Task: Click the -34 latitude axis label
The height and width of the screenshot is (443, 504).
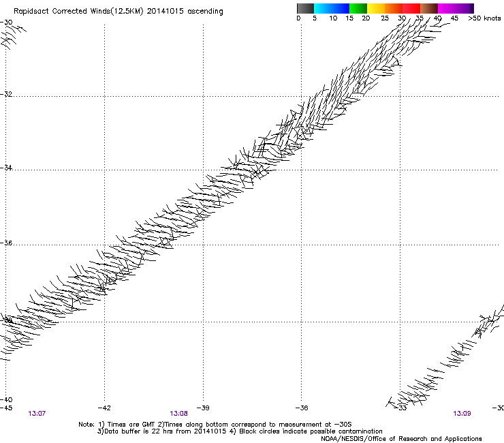Action: pyautogui.click(x=6, y=168)
